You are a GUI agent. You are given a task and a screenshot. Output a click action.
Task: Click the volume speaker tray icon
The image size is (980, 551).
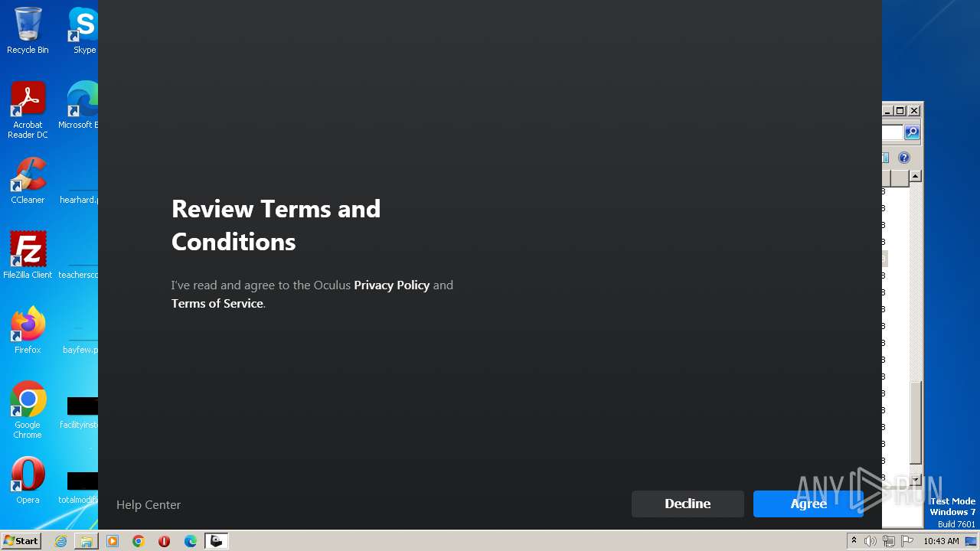pos(871,541)
